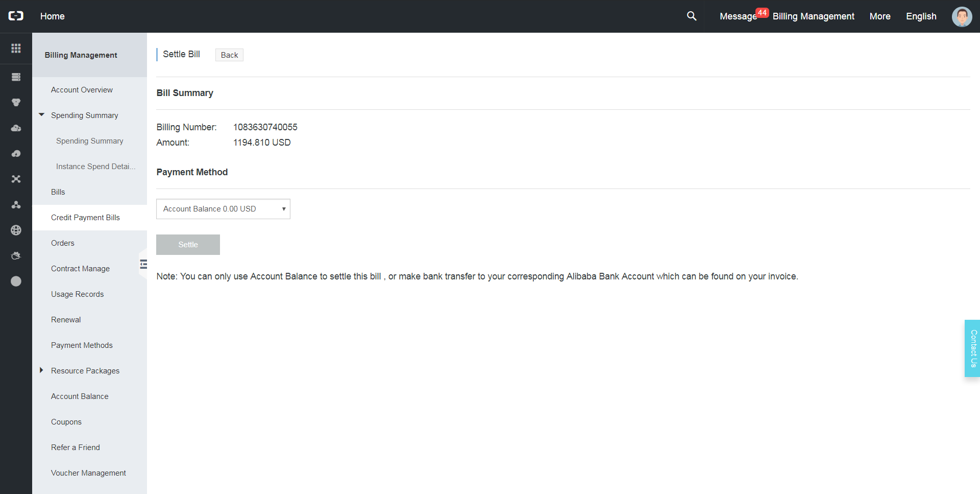Open the server stack icon in sidebar
980x494 pixels.
pyautogui.click(x=16, y=77)
